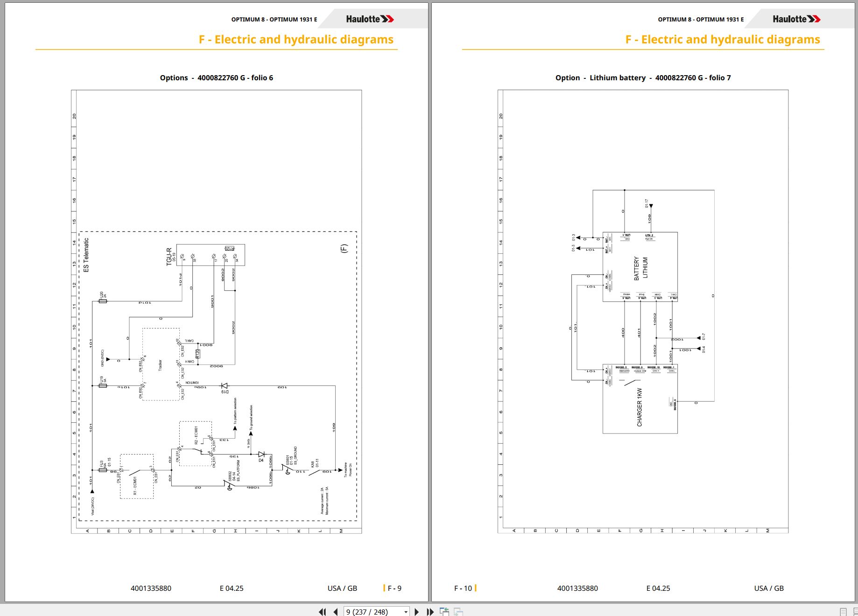The width and height of the screenshot is (858, 616).
Task: Click the '(F)' marker in left diagram
Action: click(345, 248)
